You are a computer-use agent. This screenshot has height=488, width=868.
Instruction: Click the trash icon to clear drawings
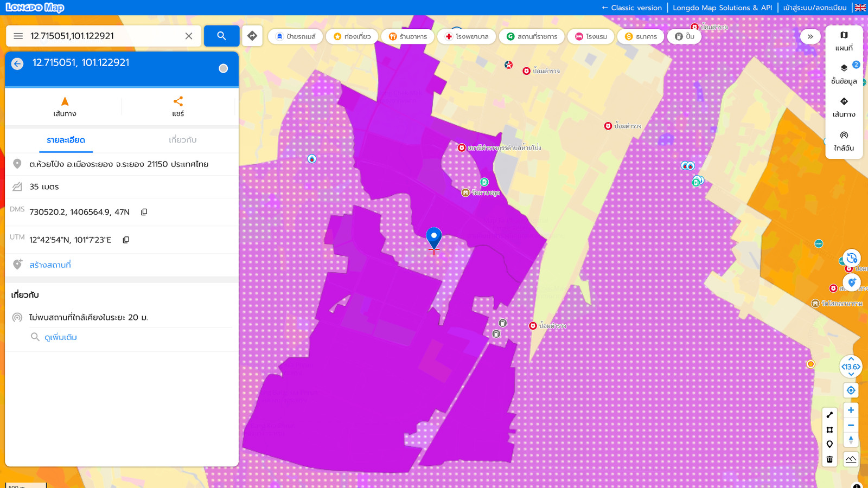(x=829, y=459)
